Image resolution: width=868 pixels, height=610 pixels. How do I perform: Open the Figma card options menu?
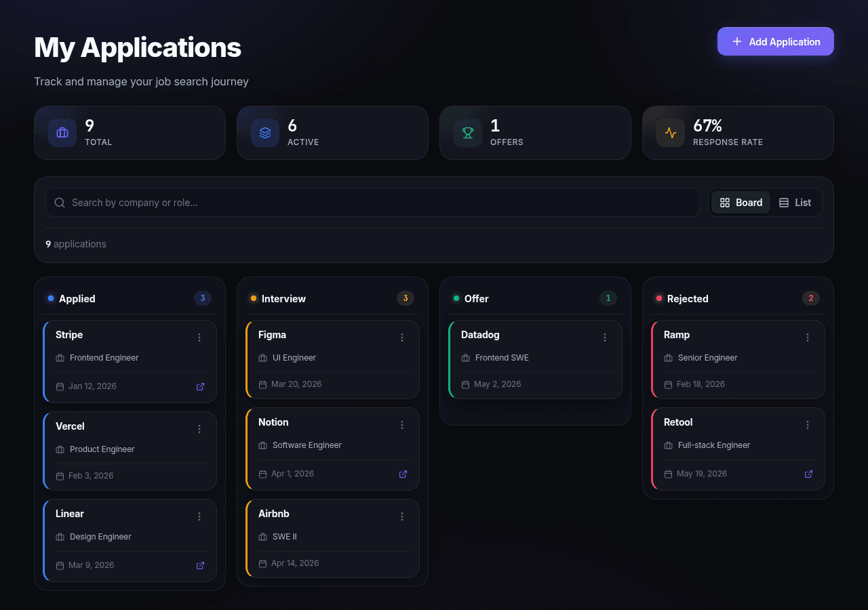click(x=402, y=338)
